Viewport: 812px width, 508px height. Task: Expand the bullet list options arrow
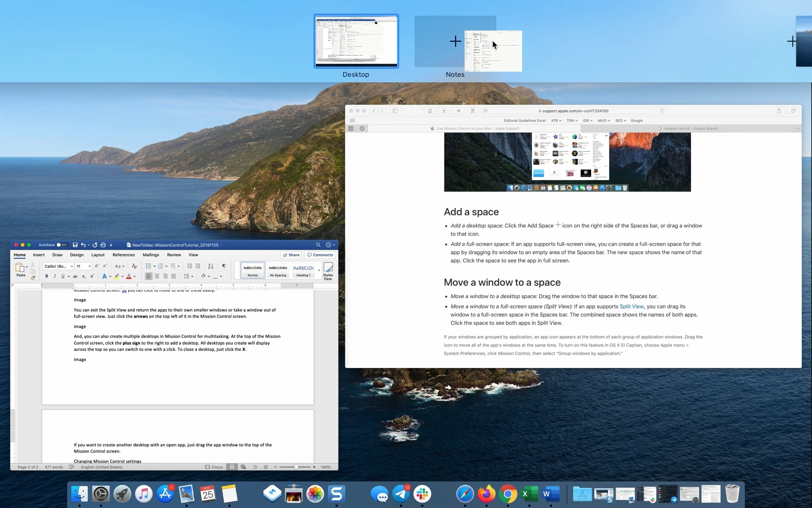pyautogui.click(x=154, y=266)
